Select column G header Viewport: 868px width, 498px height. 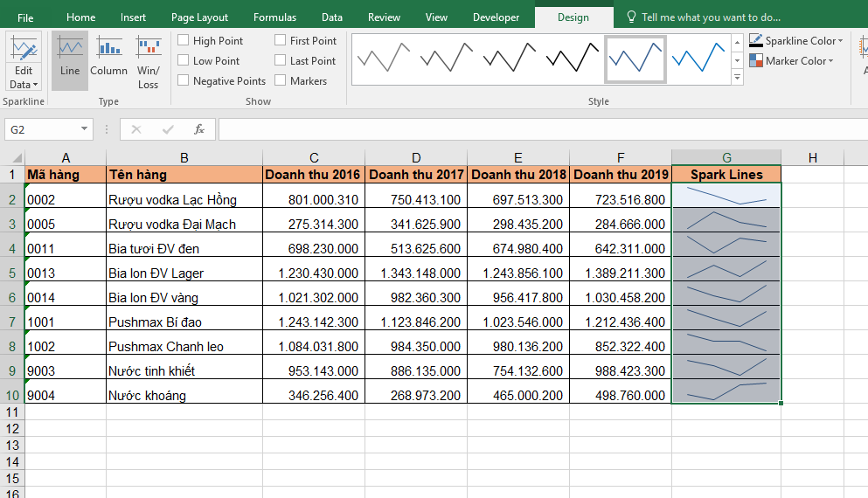(x=726, y=157)
